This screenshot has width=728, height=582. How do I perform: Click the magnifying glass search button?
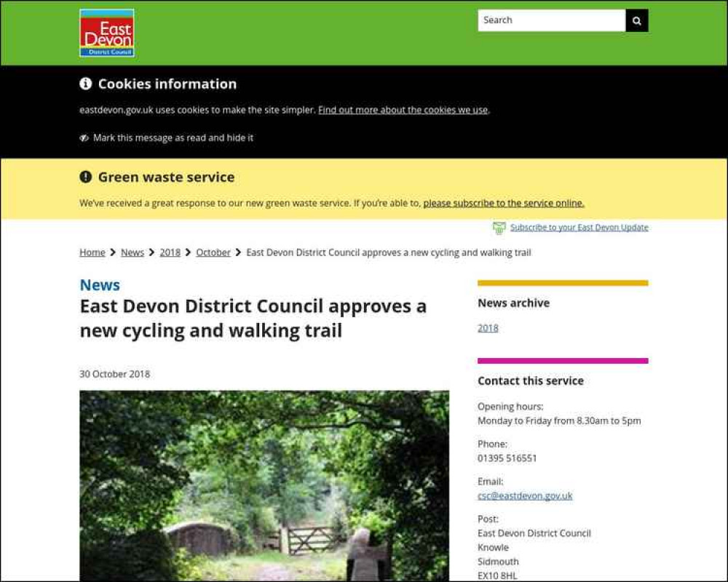(636, 20)
